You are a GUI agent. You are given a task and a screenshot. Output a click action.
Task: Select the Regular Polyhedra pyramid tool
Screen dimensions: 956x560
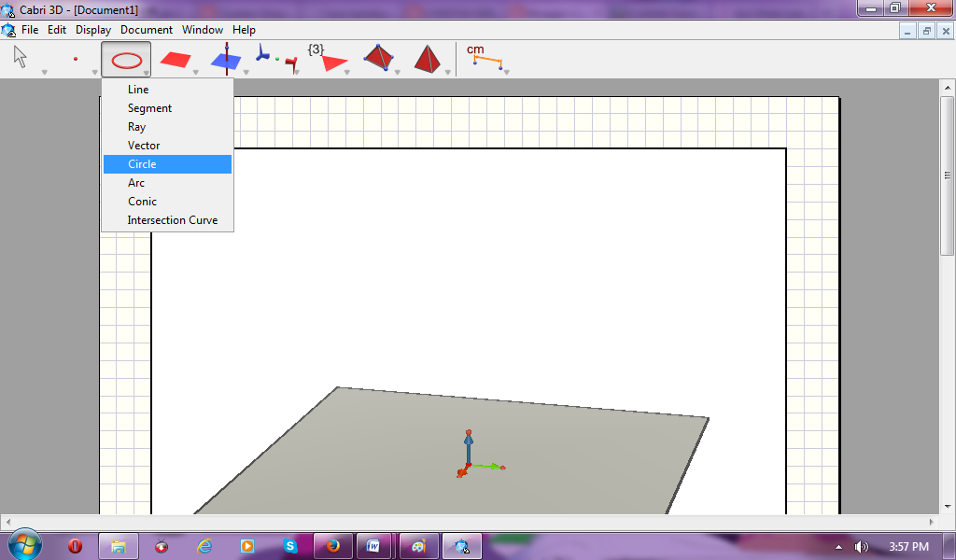coord(427,58)
